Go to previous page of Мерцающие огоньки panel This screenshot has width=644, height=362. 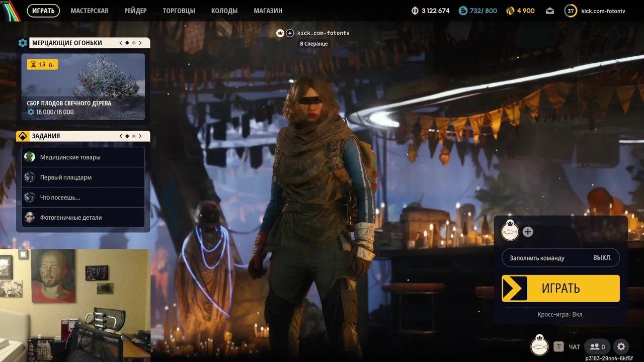121,43
